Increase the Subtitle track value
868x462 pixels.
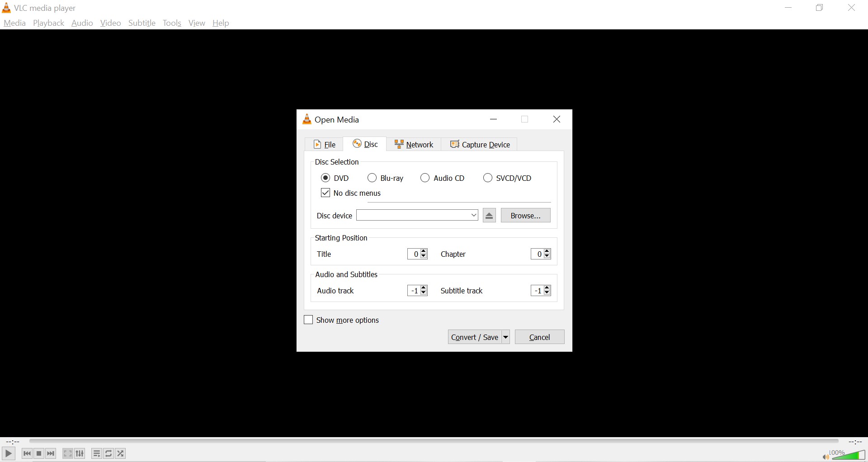(x=547, y=288)
